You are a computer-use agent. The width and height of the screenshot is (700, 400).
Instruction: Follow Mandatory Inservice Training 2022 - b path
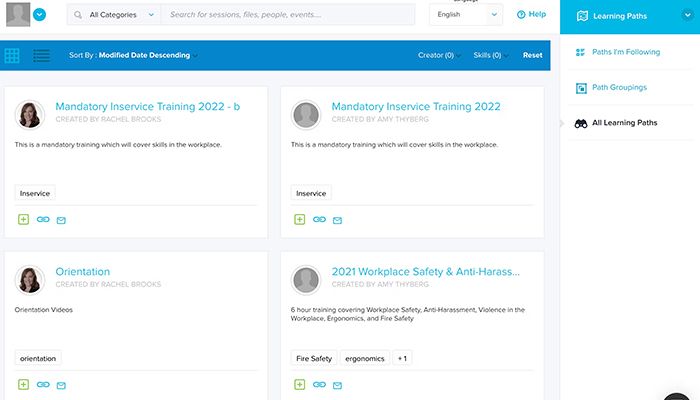(23, 219)
